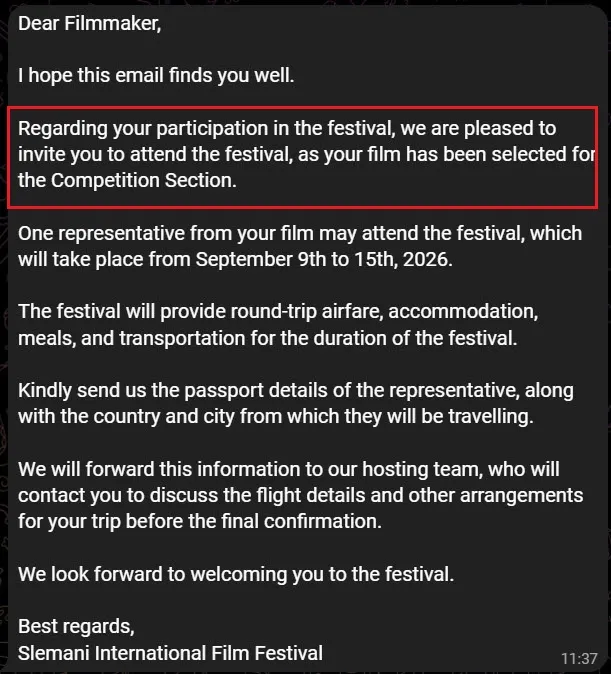Click the "We look forward to welcoming you" sentence
Image resolution: width=611 pixels, height=674 pixels.
coord(236,574)
